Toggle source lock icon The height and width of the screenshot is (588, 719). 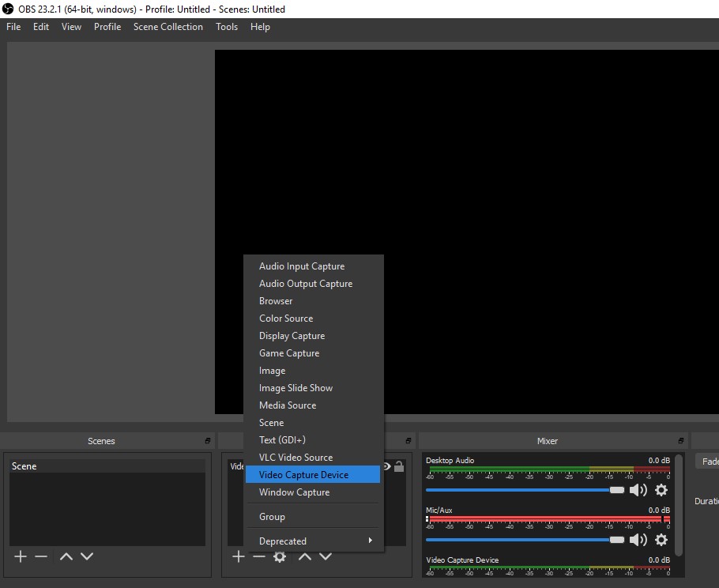[399, 466]
